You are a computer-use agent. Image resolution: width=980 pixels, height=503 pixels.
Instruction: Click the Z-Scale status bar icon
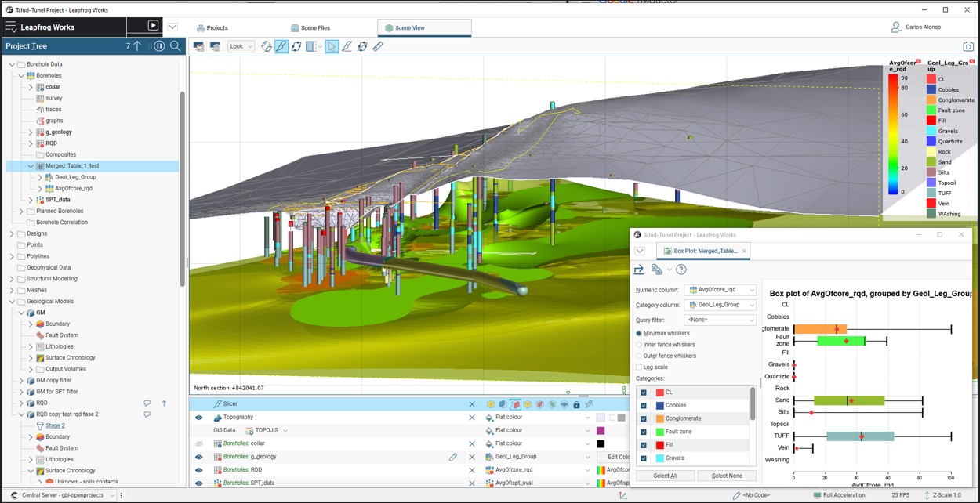(928, 495)
